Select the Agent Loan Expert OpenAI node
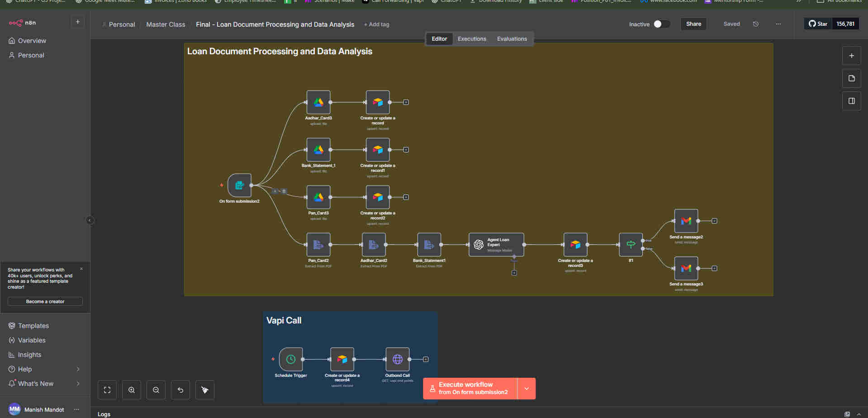The width and height of the screenshot is (868, 418). [496, 245]
